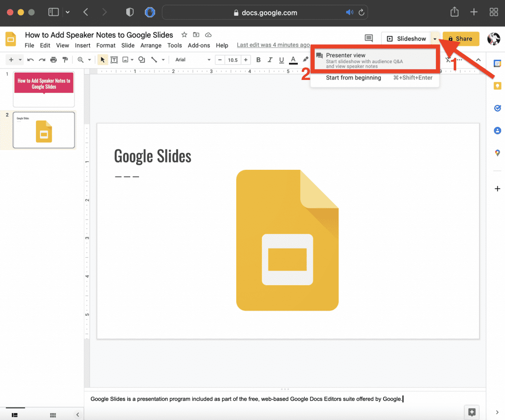505x420 pixels.
Task: Open Google Keep in the side panel
Action: pos(497,85)
